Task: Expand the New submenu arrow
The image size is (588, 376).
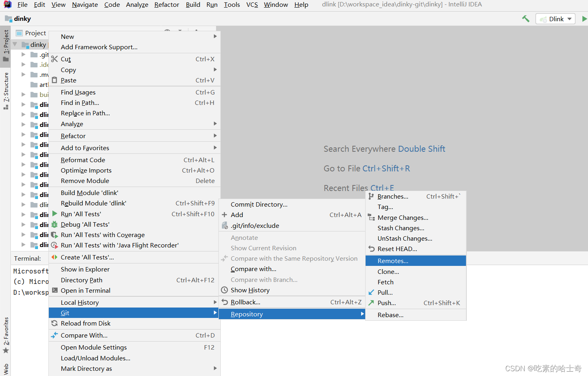Action: [x=215, y=36]
